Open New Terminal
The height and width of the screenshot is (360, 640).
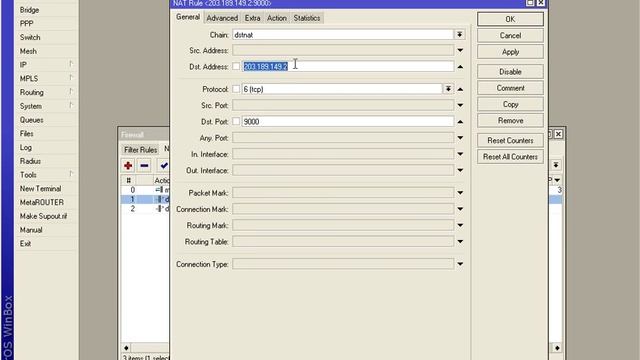(40, 189)
